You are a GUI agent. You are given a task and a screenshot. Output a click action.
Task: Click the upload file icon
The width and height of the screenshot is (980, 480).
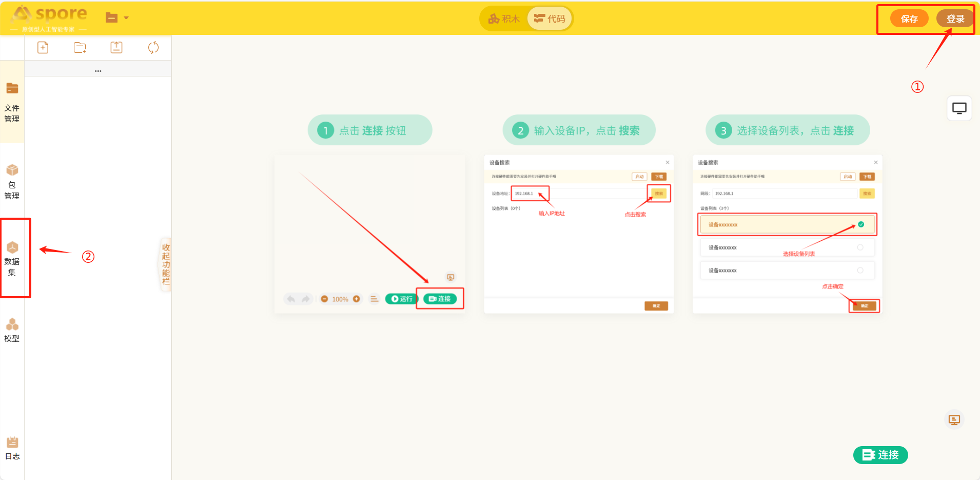tap(116, 48)
